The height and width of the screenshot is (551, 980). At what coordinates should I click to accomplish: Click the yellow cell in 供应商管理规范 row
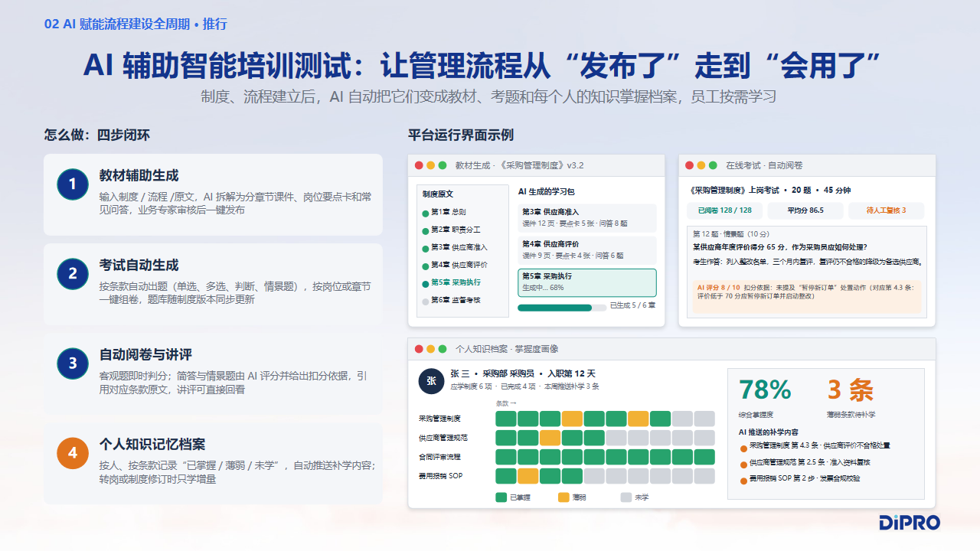coord(550,438)
